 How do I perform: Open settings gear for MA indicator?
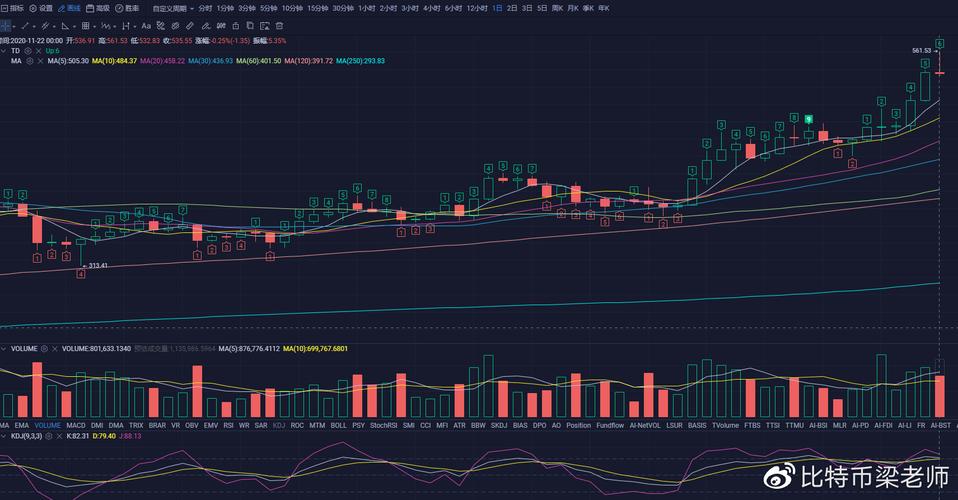[29, 61]
